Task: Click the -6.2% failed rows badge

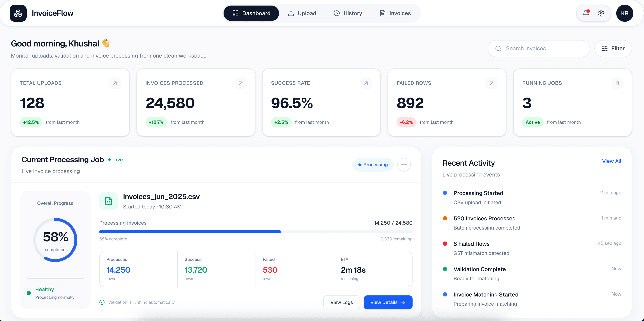Action: [x=406, y=122]
